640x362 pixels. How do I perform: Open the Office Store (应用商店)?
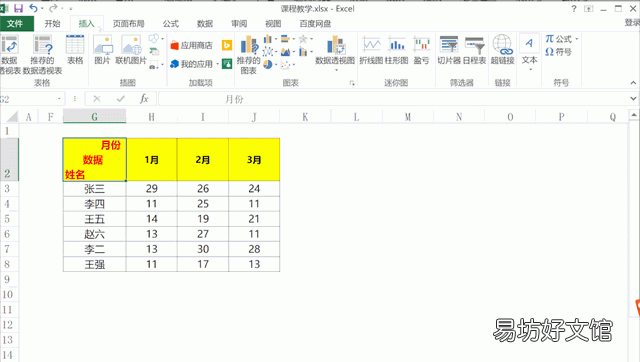pos(191,45)
